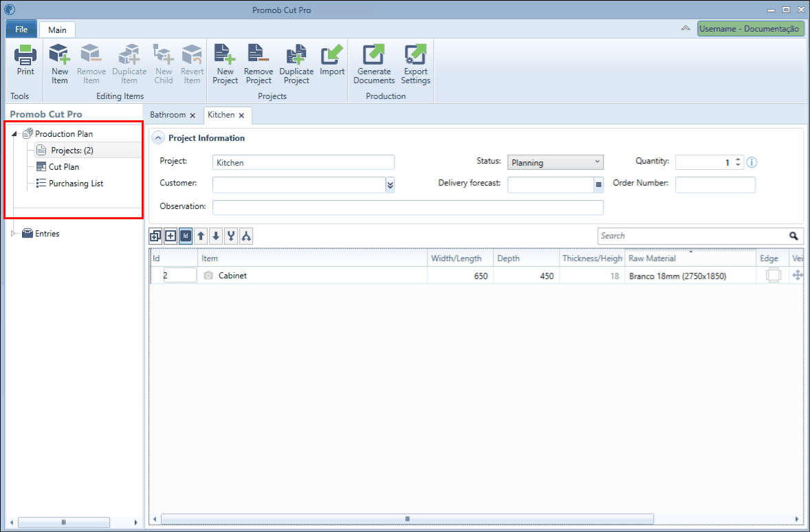
Task: Expand the Entries tree node
Action: (14, 234)
